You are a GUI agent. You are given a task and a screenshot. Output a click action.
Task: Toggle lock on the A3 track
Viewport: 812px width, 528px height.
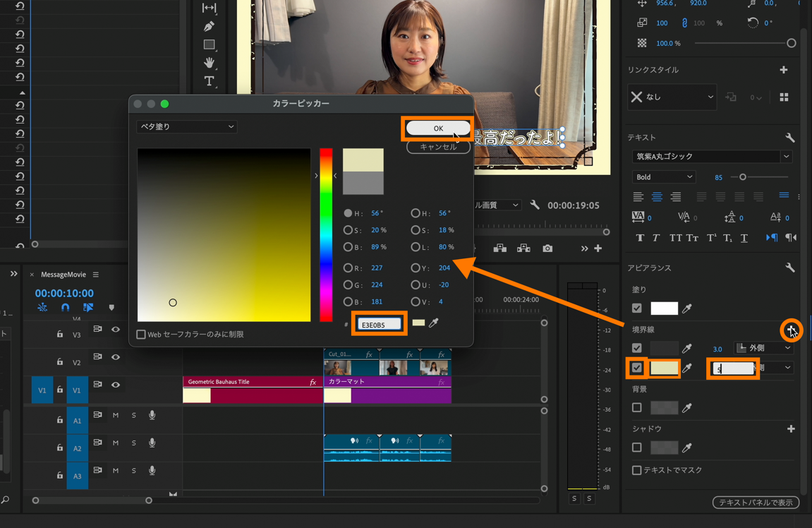point(60,474)
